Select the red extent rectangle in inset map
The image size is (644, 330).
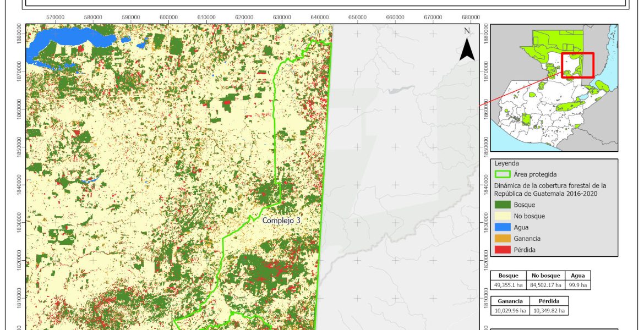point(577,65)
